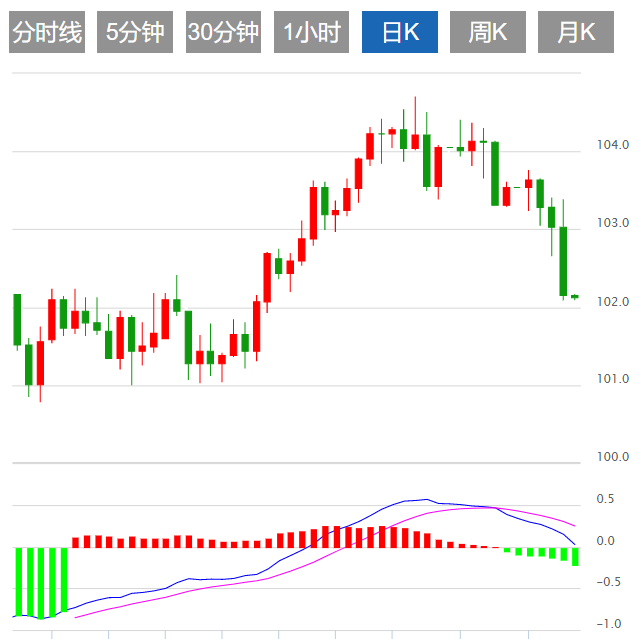The width and height of the screenshot is (636, 639).
Task: Open the 30分钟 chart tab
Action: tap(223, 33)
